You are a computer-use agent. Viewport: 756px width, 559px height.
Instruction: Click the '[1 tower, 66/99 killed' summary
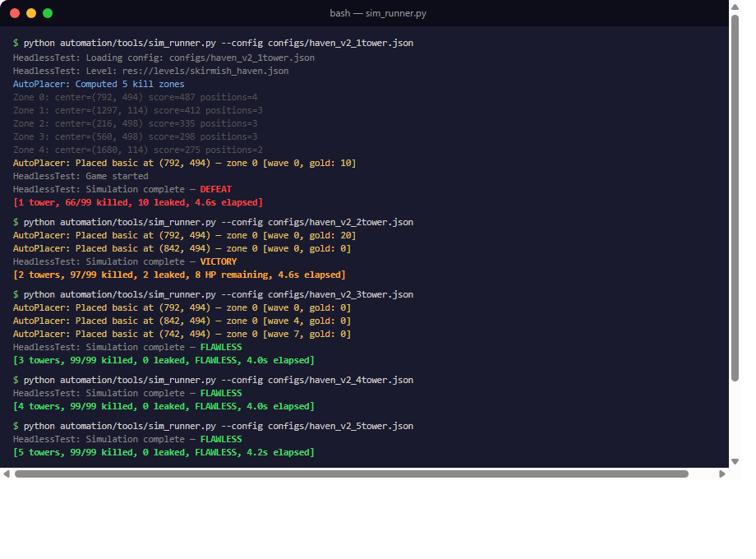138,202
